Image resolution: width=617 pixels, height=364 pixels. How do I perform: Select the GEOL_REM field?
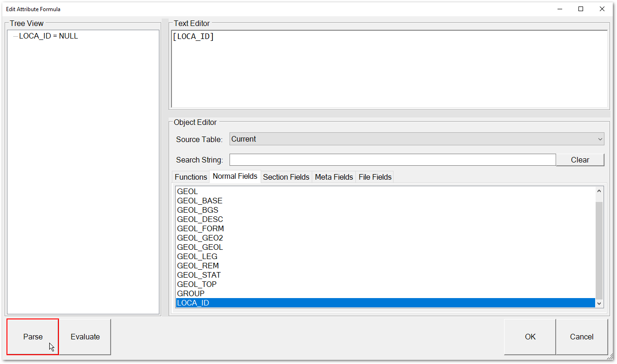[385, 266]
